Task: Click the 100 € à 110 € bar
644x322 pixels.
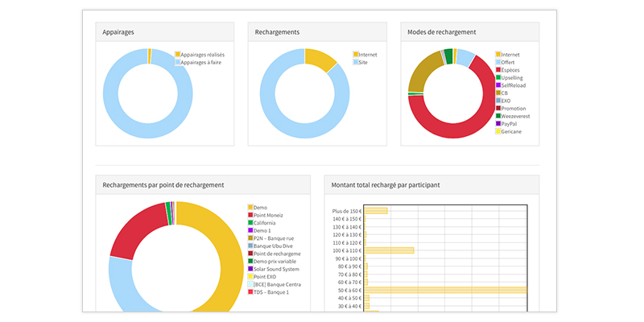Action: coord(389,250)
